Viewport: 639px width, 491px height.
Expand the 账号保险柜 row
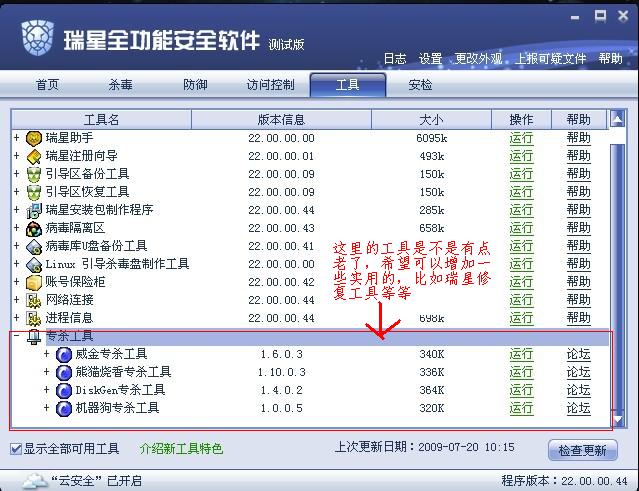[16, 281]
